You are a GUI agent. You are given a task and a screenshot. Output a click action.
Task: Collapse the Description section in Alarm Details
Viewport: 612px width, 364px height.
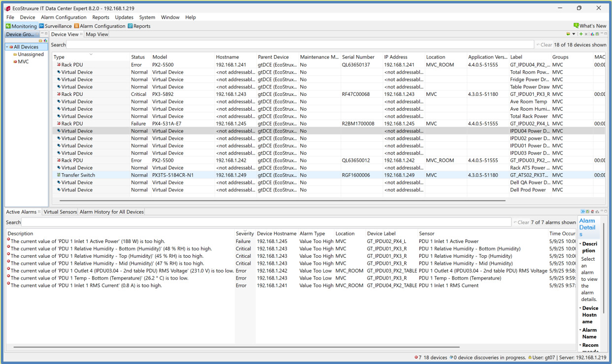pyautogui.click(x=580, y=244)
